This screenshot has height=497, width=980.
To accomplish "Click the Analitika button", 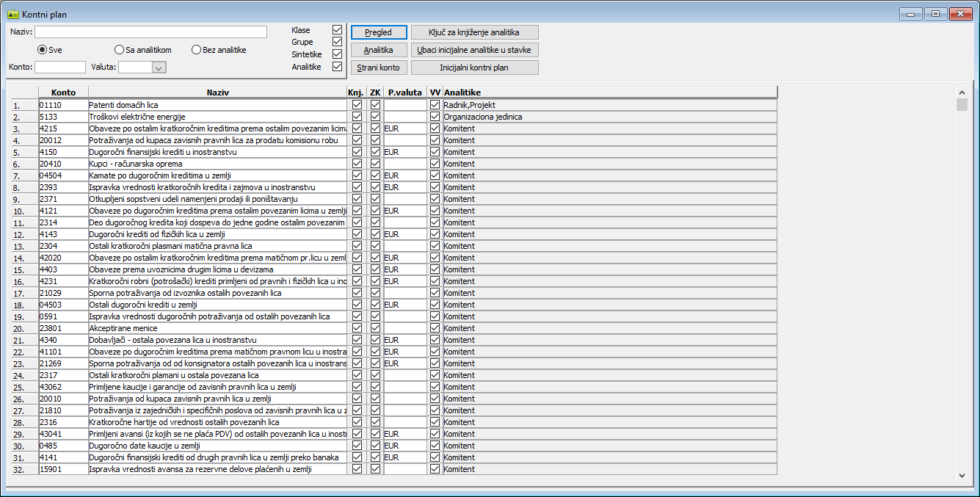I will click(379, 50).
